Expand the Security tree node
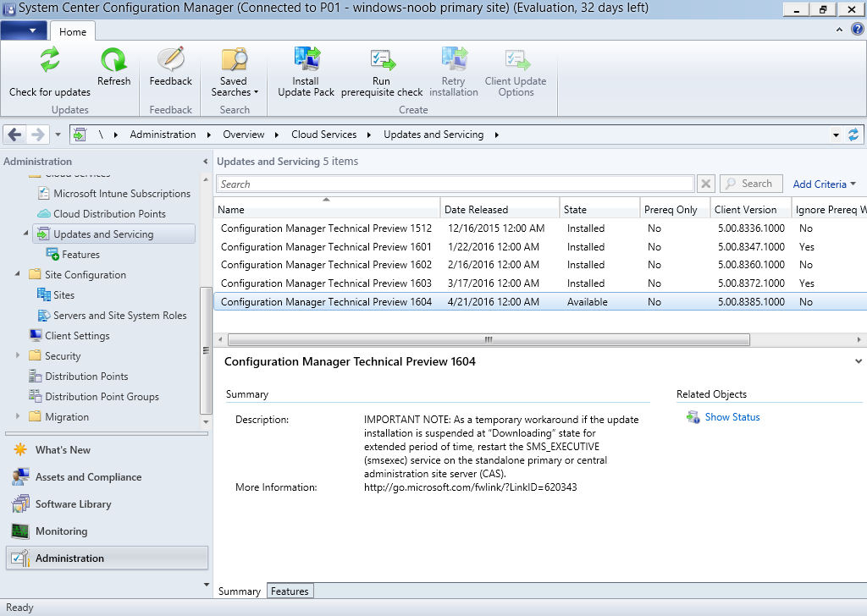Image resolution: width=867 pixels, height=616 pixels. click(x=18, y=355)
